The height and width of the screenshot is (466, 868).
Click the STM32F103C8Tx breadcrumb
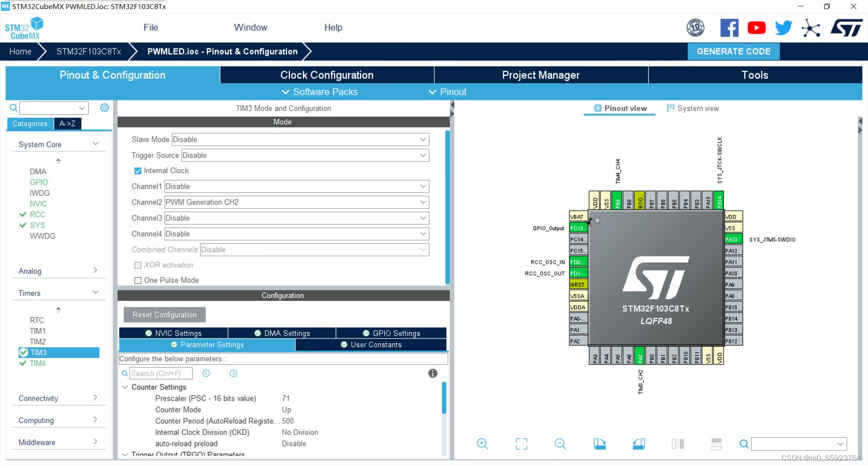click(89, 52)
